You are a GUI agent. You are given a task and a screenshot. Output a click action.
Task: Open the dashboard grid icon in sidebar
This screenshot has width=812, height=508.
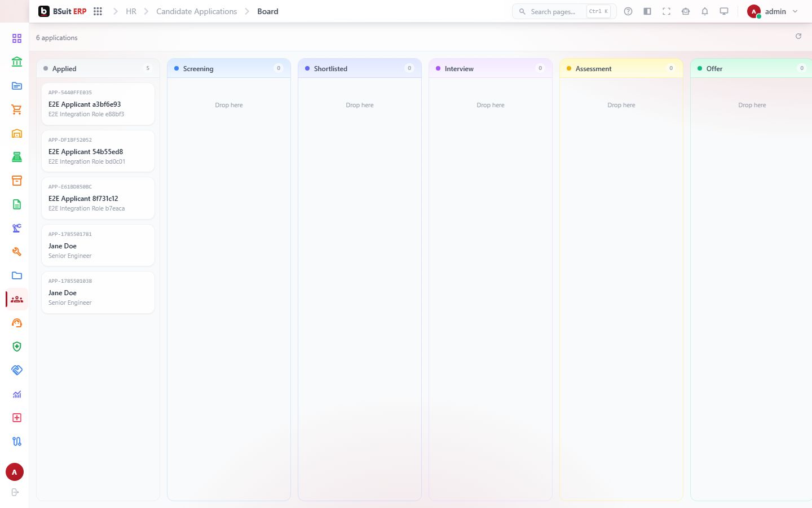[x=17, y=38]
